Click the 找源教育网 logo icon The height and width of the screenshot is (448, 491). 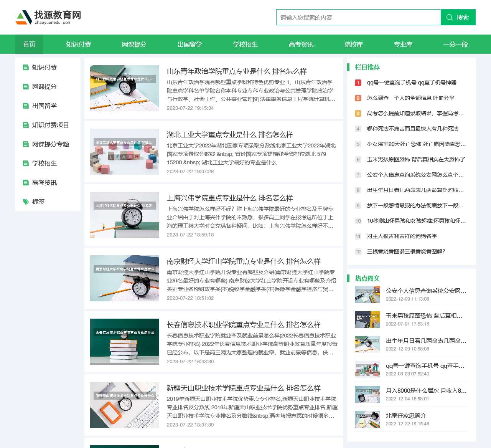point(23,17)
